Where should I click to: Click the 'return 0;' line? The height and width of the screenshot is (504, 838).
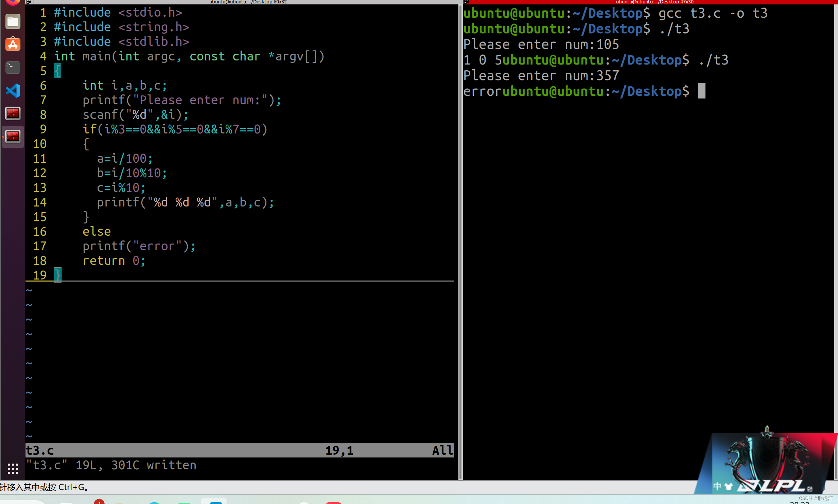pos(114,261)
